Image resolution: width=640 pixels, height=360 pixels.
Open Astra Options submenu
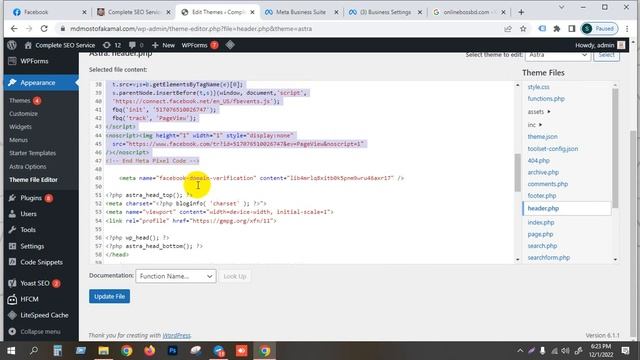(28, 167)
